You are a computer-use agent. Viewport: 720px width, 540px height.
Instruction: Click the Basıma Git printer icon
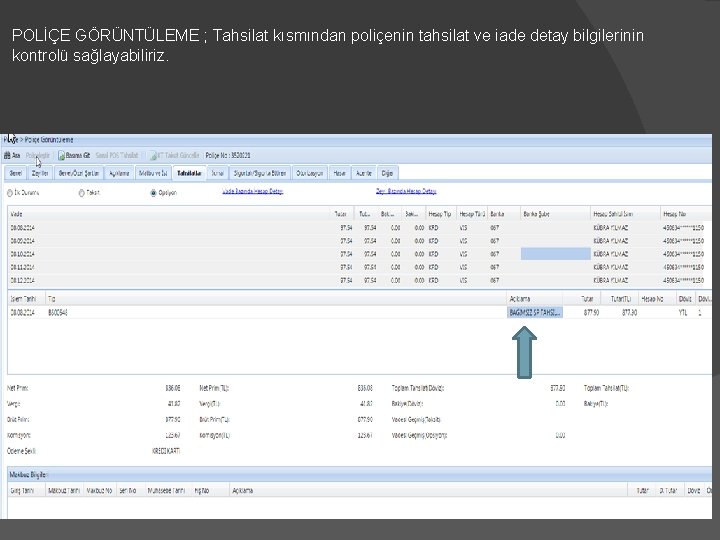(x=61, y=156)
